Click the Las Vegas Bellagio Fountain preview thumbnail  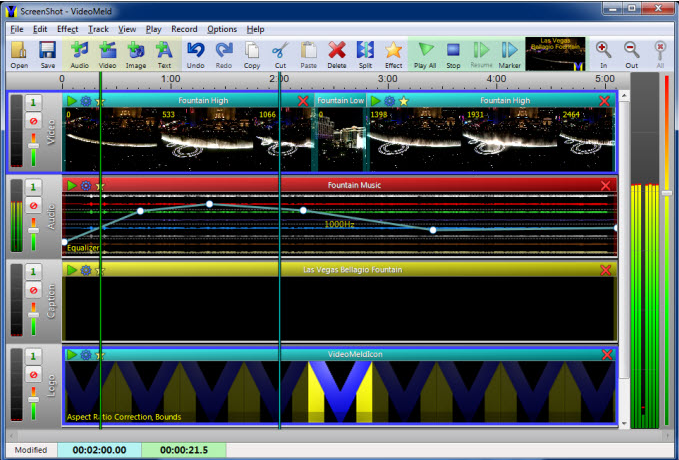point(557,53)
